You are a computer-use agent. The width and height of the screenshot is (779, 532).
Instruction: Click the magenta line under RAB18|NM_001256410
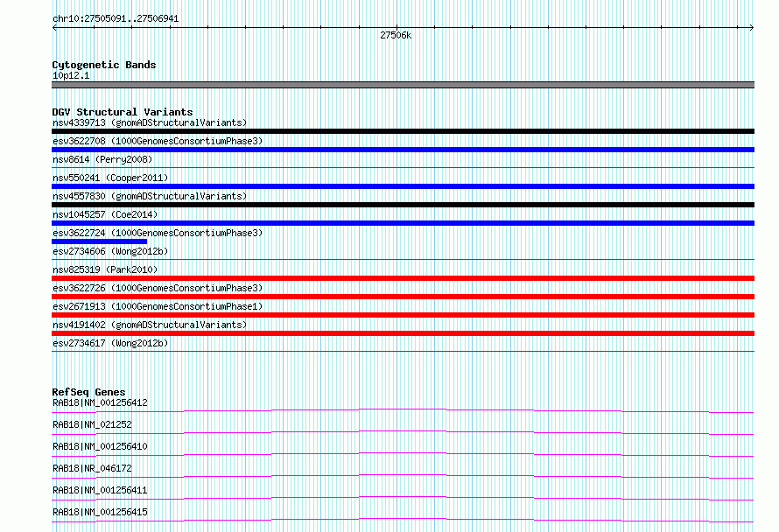pyautogui.click(x=403, y=454)
